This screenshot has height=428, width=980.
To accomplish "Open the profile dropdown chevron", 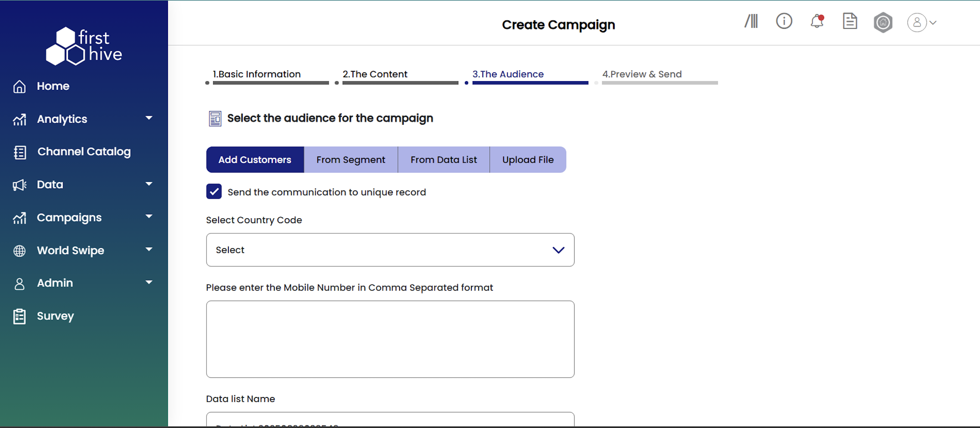I will pos(933,23).
